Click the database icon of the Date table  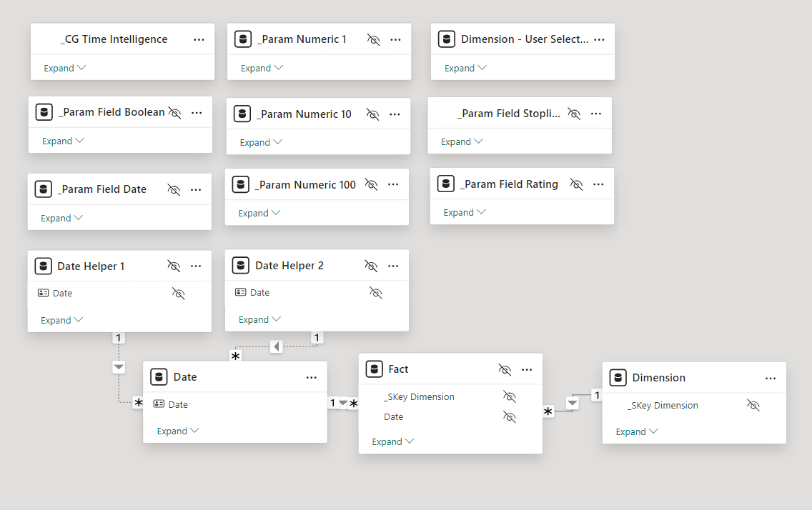tap(159, 377)
